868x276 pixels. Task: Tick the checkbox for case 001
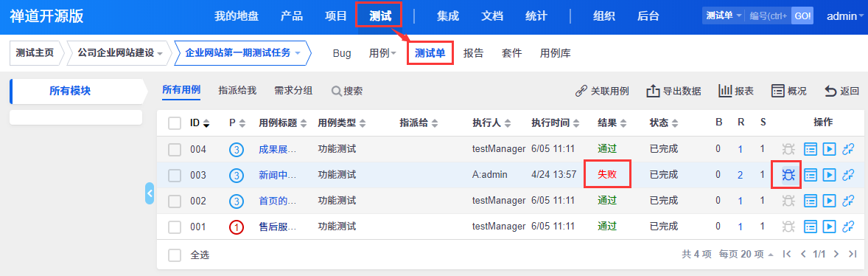pyautogui.click(x=175, y=227)
